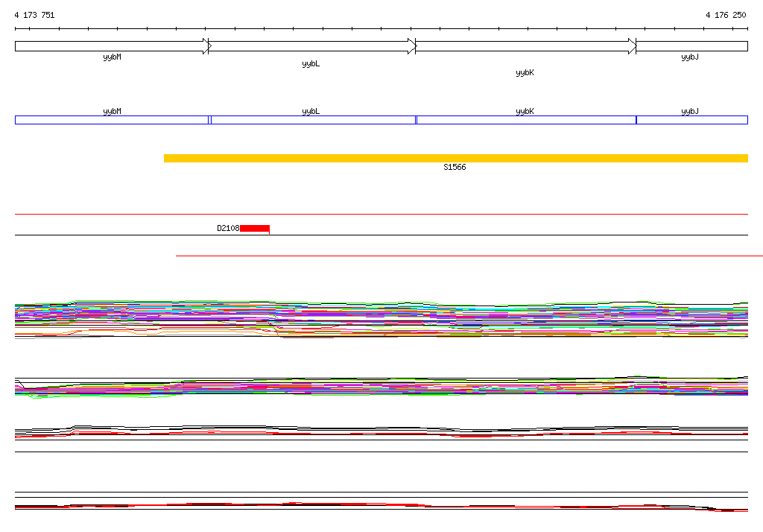Click the yybK label under the arrow track
This screenshot has height=532, width=763.
[525, 72]
